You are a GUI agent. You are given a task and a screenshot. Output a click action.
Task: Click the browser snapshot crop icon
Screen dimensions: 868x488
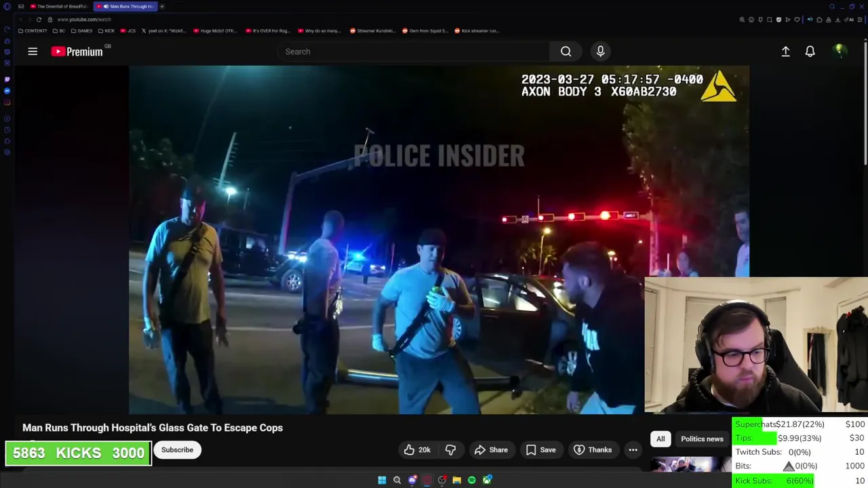[x=770, y=20]
